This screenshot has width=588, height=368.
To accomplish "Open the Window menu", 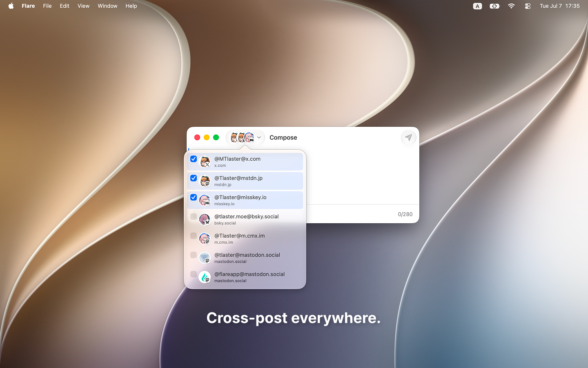I will 107,6.
